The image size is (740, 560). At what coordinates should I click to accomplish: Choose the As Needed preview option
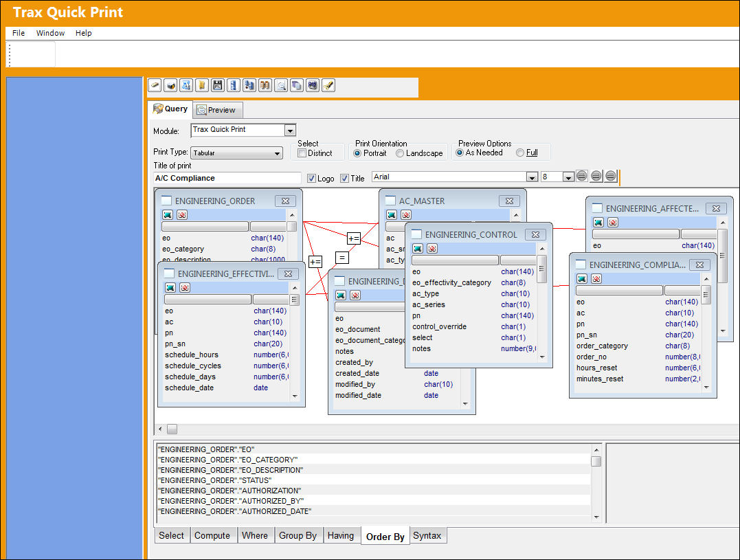(459, 153)
